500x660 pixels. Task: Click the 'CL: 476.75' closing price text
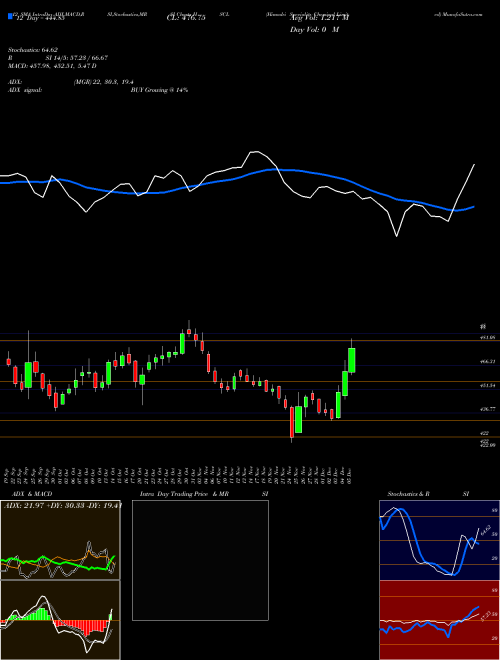[x=186, y=18]
